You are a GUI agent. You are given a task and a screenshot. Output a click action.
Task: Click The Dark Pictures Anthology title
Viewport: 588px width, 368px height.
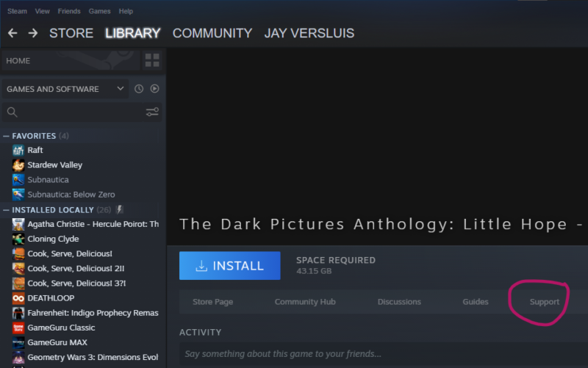(x=381, y=225)
